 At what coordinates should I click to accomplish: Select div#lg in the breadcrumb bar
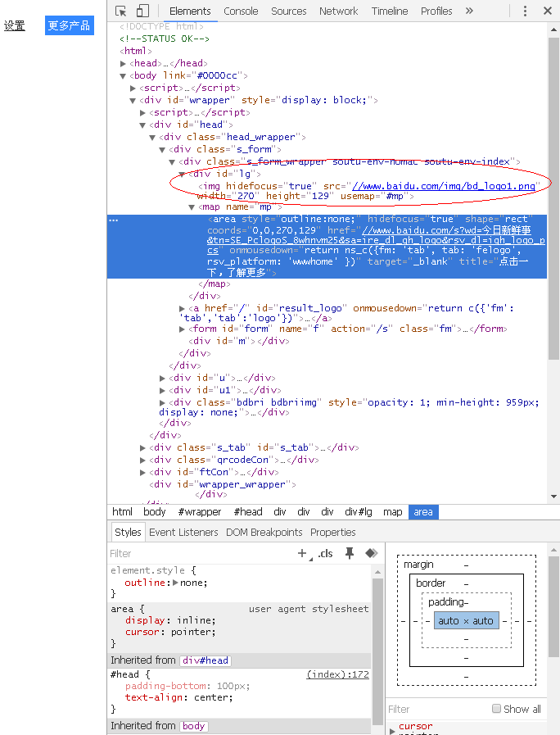[x=359, y=512]
